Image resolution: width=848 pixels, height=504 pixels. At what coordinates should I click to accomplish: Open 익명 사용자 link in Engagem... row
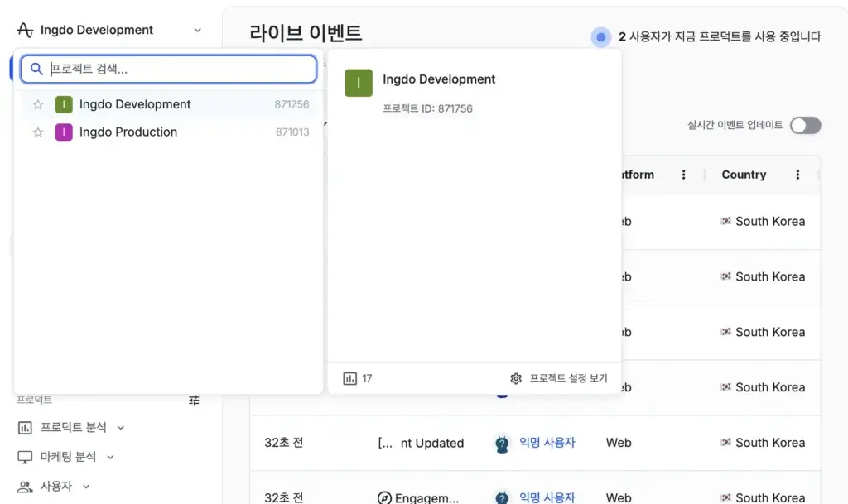(547, 497)
